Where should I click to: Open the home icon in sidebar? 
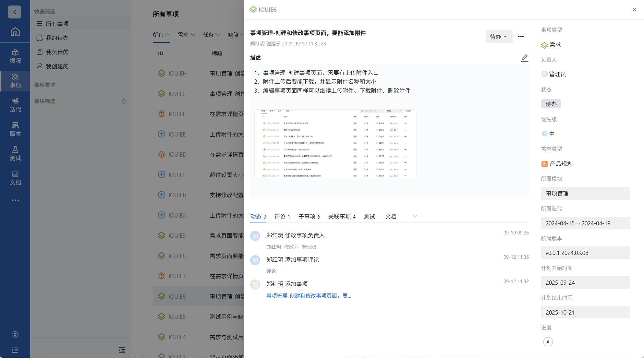(15, 32)
